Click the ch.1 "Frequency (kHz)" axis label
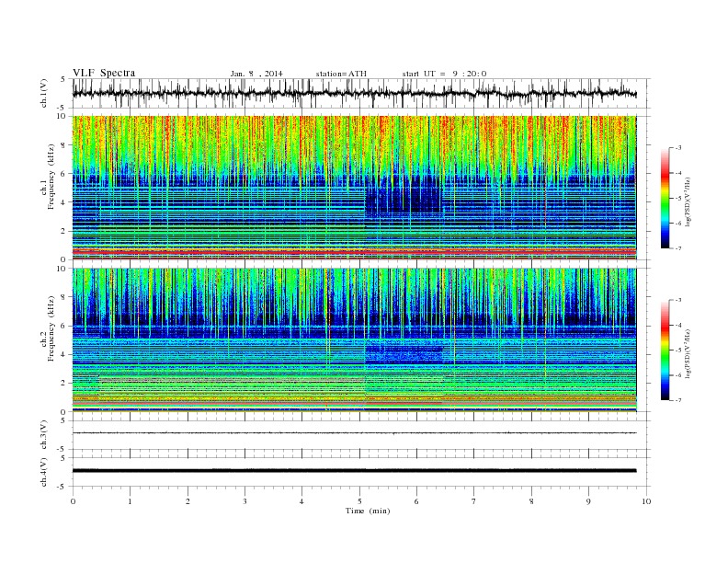Image resolution: width=728 pixels, height=563 pixels. [51, 177]
